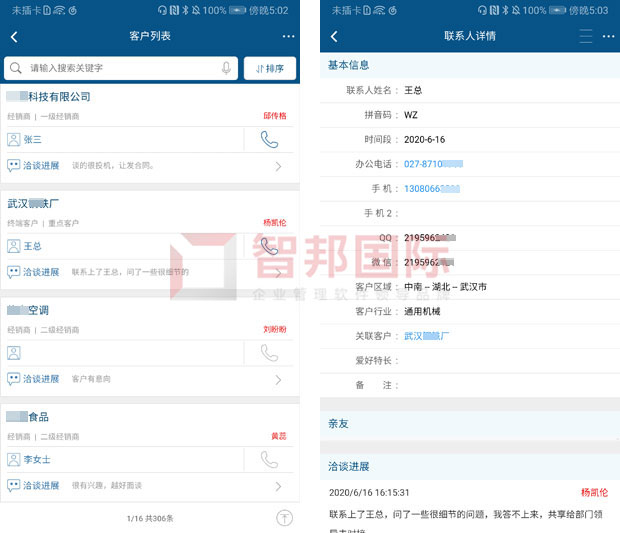This screenshot has width=620, height=533.
Task: Click the search keyword input field
Action: coord(121,68)
